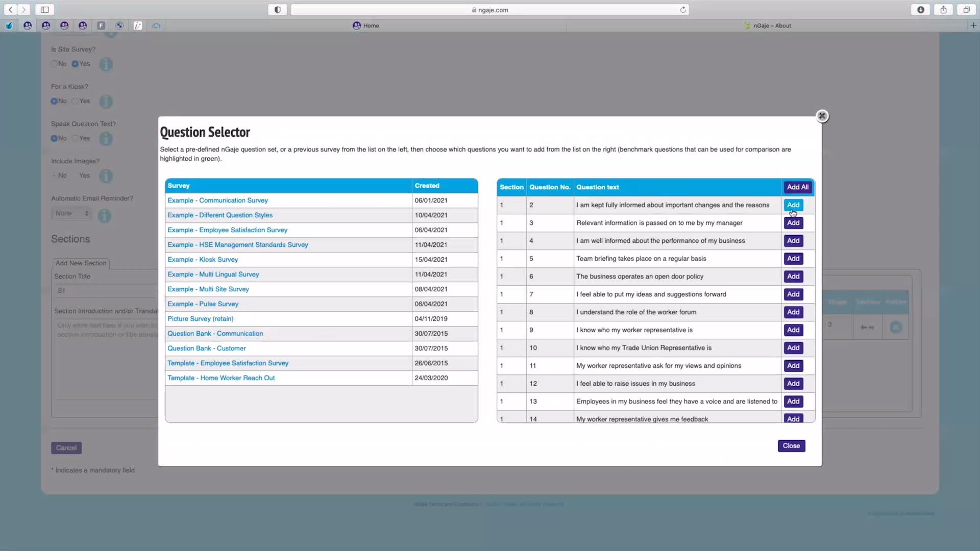The image size is (980, 551).
Task: Open Template - Employee Satisfaction Survey
Action: pos(228,363)
